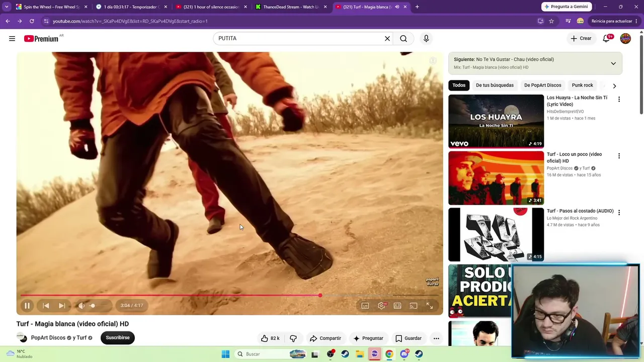Open File Explorer from taskbar
The height and width of the screenshot is (362, 644).
pos(360,354)
